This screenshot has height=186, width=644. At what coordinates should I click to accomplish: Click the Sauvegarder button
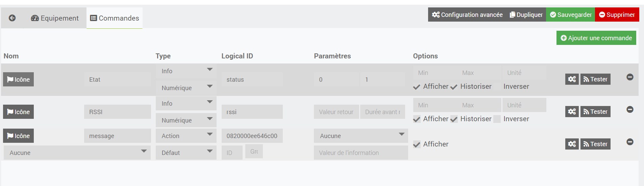pyautogui.click(x=571, y=15)
